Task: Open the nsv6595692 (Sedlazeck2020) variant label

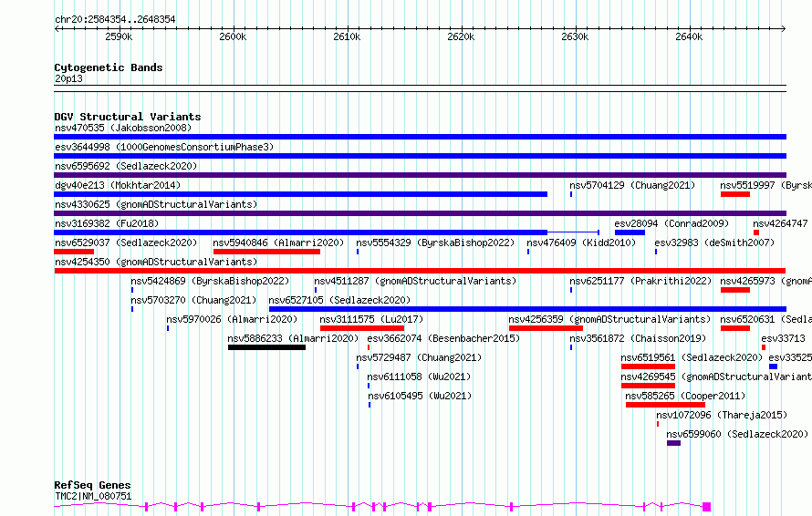Action: tap(126, 166)
